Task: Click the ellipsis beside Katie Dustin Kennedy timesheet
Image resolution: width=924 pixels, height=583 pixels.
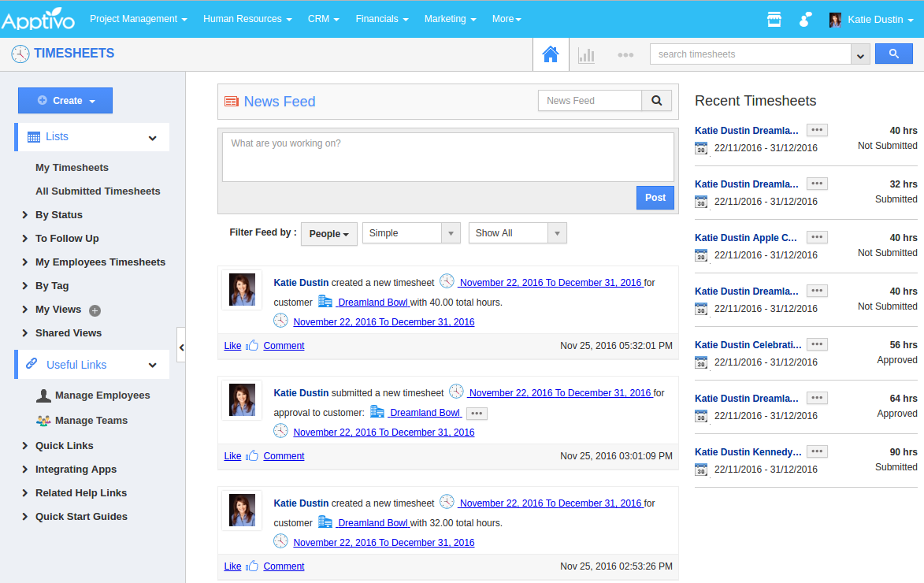Action: click(817, 451)
